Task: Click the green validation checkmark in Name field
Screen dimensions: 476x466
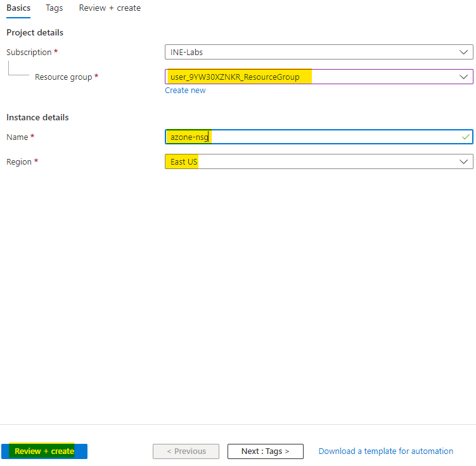Action: pos(466,137)
